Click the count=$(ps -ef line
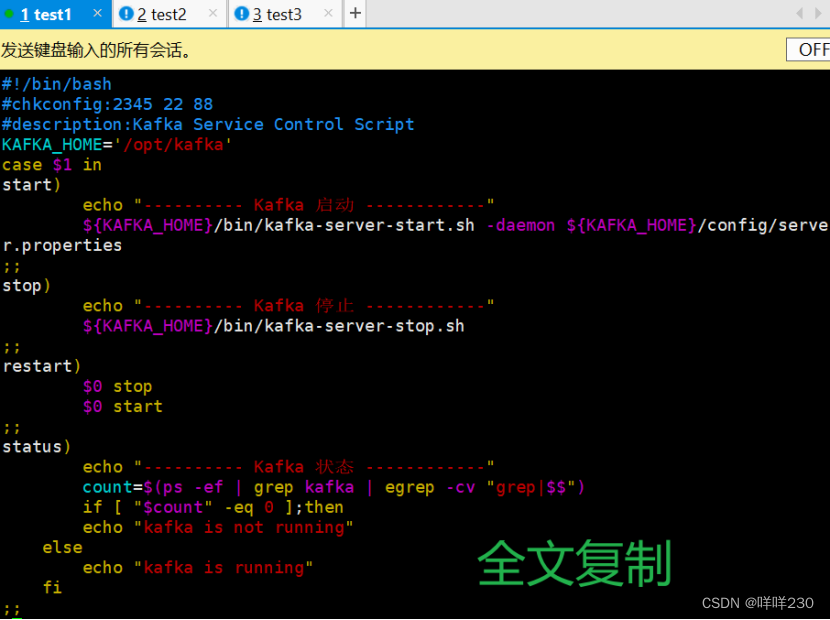830x620 pixels. (x=334, y=487)
